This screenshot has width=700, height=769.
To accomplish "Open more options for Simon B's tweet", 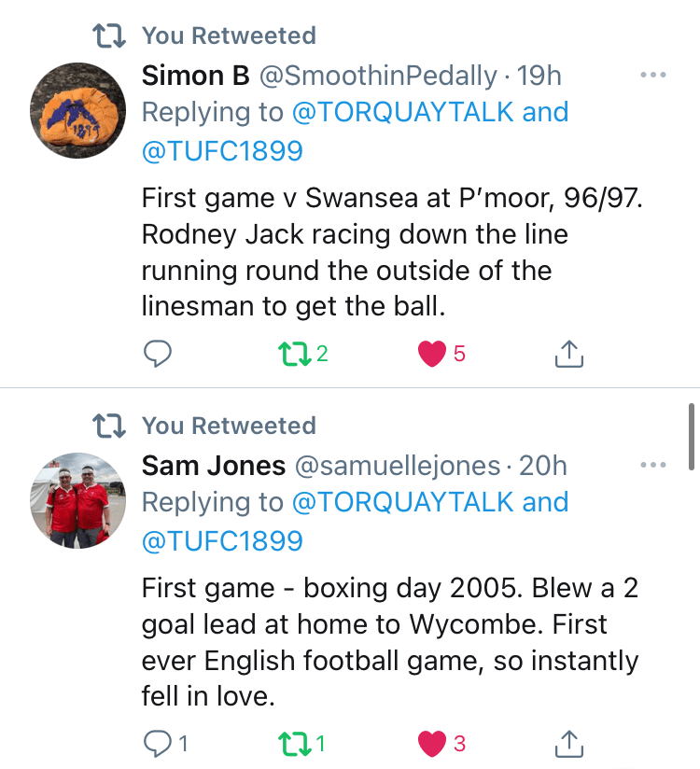I will [x=653, y=76].
